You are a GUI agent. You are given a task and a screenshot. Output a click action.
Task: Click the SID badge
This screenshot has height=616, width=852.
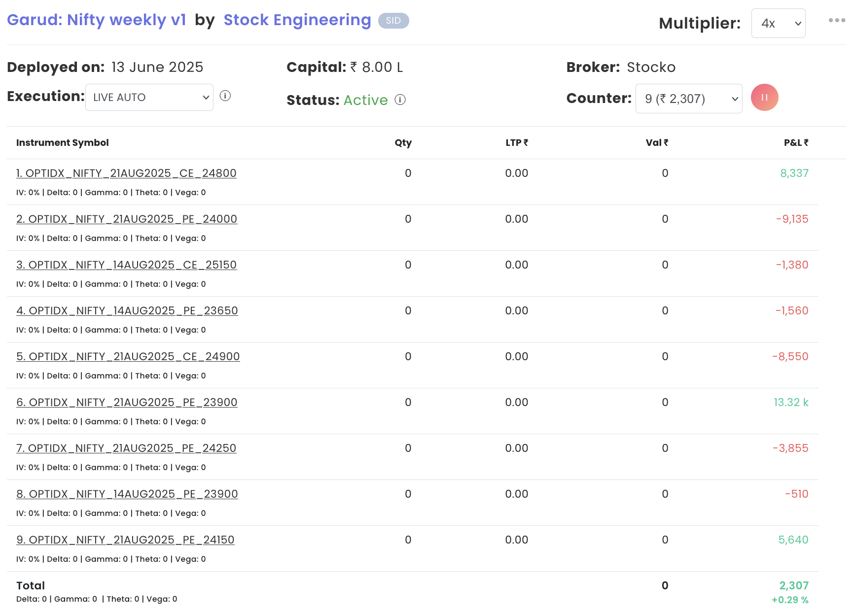[x=393, y=21]
